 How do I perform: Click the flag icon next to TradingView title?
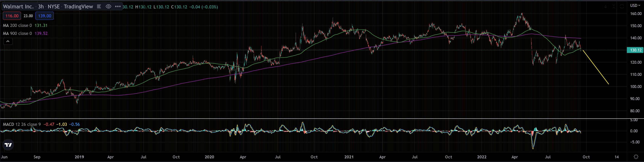click(x=99, y=6)
